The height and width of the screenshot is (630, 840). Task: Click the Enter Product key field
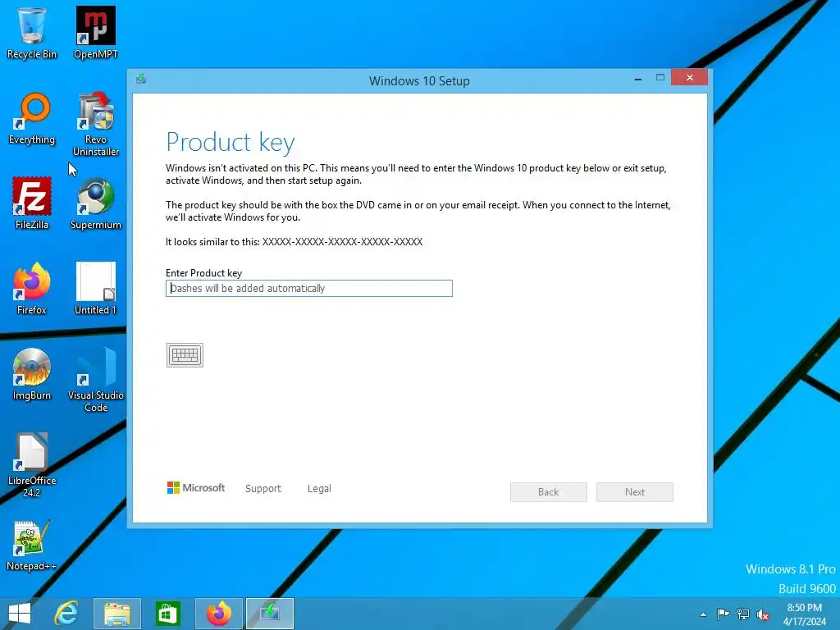click(x=309, y=288)
